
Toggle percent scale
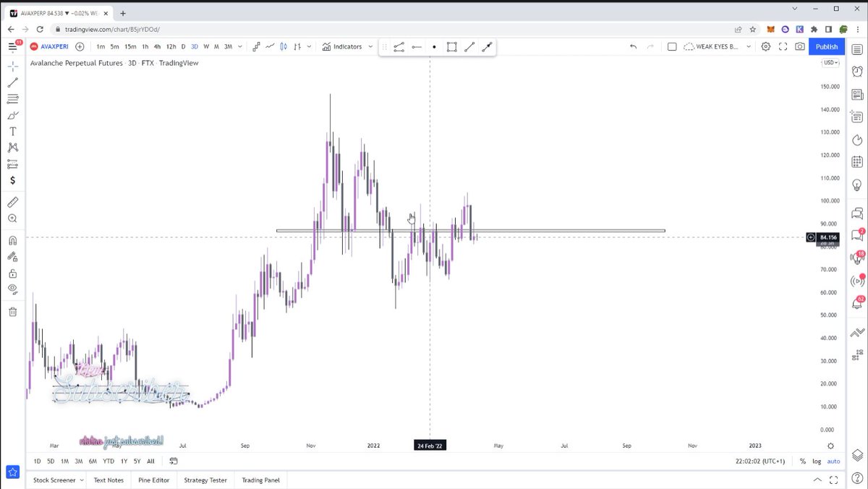[x=803, y=462]
